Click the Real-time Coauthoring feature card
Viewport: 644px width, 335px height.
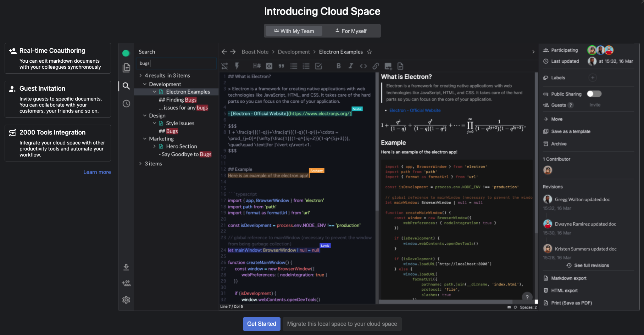[x=58, y=58]
